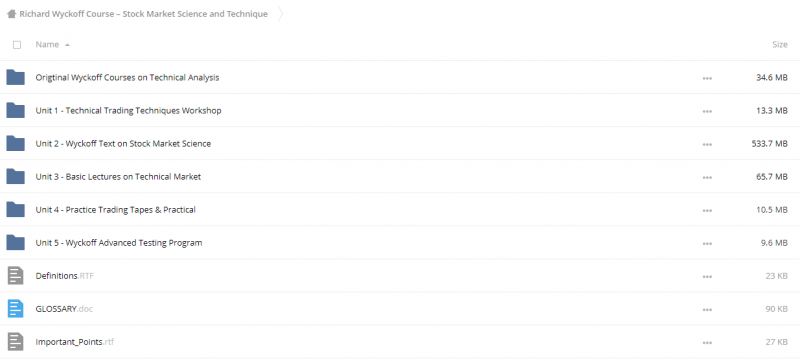
Task: Open the Origtinal Wyckoff Courses folder icon
Action: (x=15, y=78)
